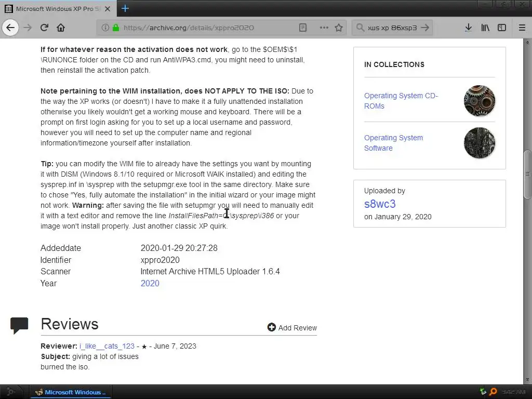Screen dimensions: 532x399
Task: Select Microsoft Windows taskbar window button
Action: tap(71, 392)
